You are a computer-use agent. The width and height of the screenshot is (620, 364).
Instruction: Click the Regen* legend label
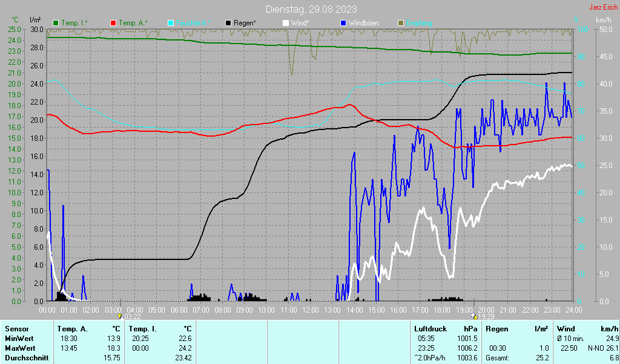point(245,24)
